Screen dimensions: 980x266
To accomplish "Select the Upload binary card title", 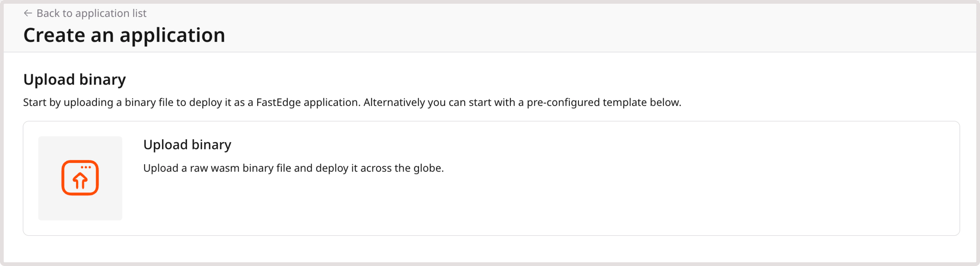I will click(x=187, y=144).
